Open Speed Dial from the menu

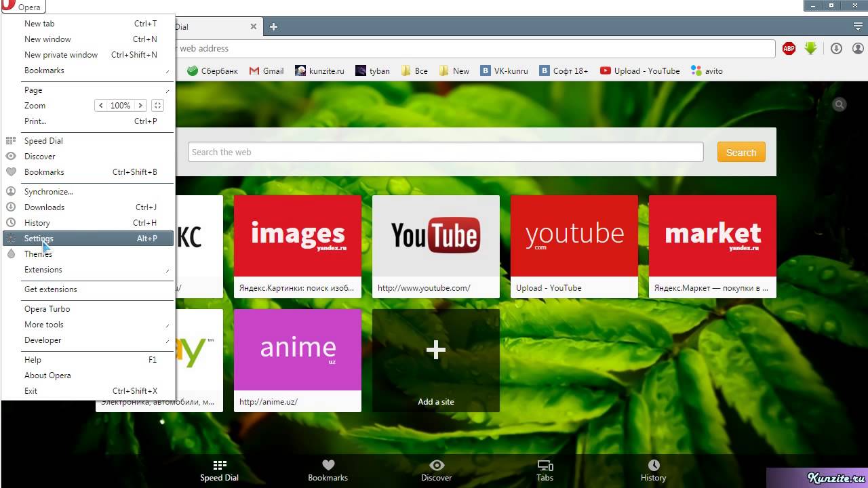click(x=88, y=141)
